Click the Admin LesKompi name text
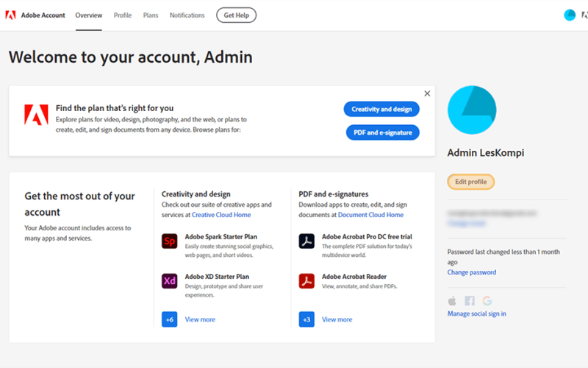 coord(486,153)
